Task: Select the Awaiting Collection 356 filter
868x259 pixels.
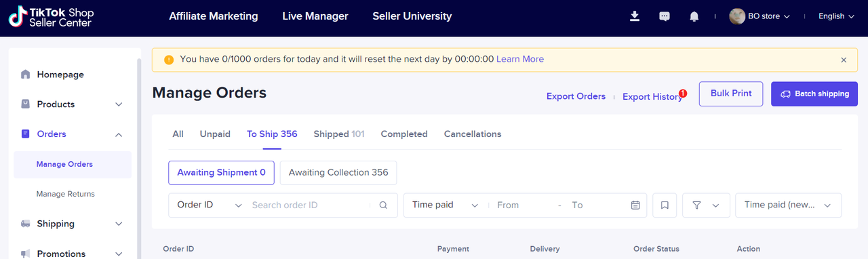Action: pos(338,172)
